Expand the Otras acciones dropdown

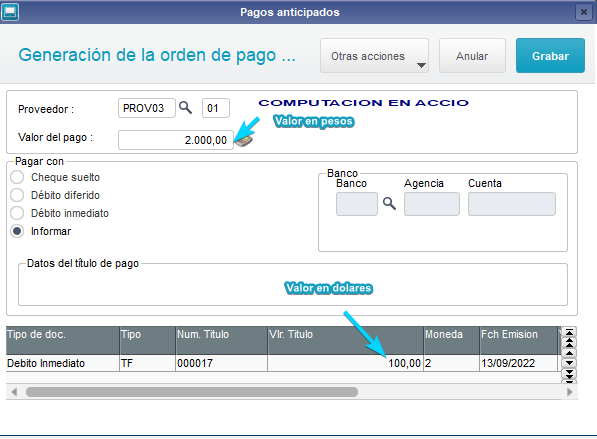pos(374,56)
